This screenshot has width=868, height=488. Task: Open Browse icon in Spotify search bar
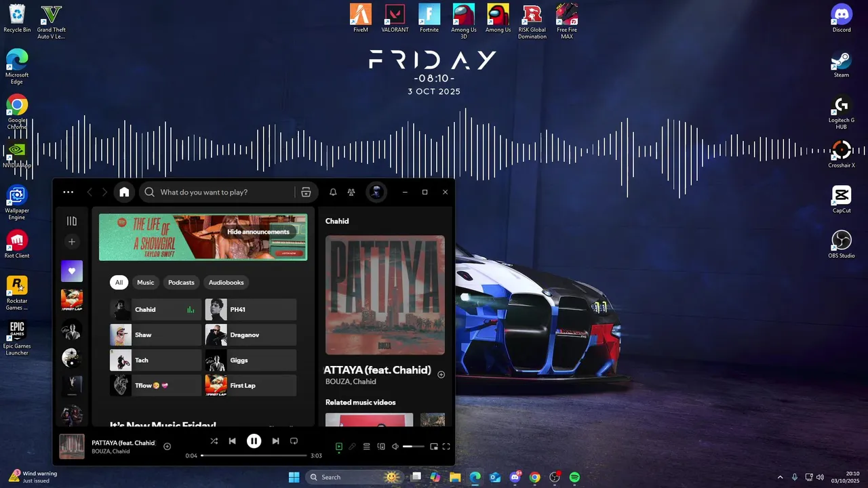click(306, 192)
